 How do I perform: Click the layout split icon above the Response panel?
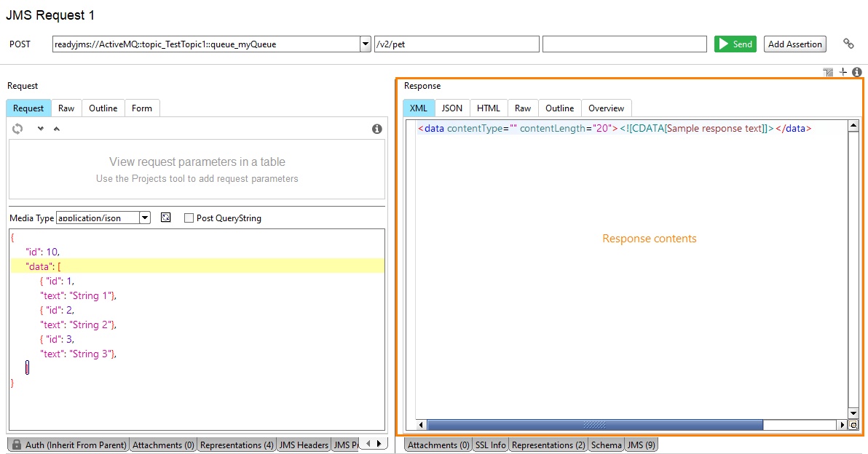(x=828, y=71)
